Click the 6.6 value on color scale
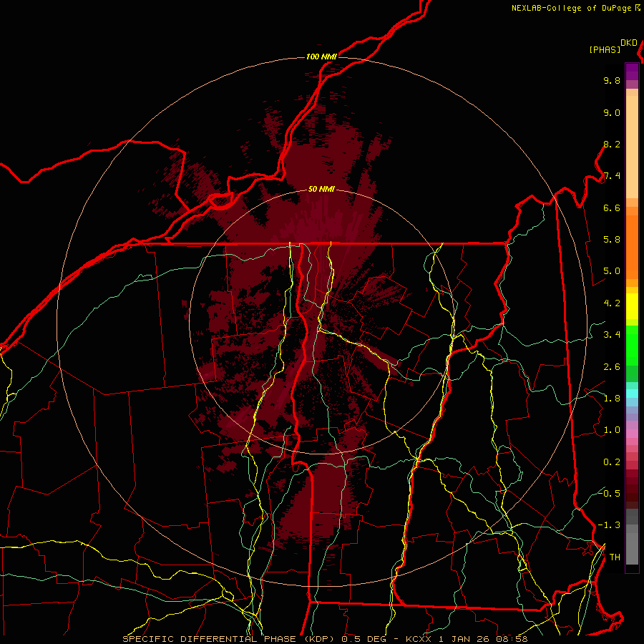Viewport: 644px width, 644px height. [x=612, y=208]
